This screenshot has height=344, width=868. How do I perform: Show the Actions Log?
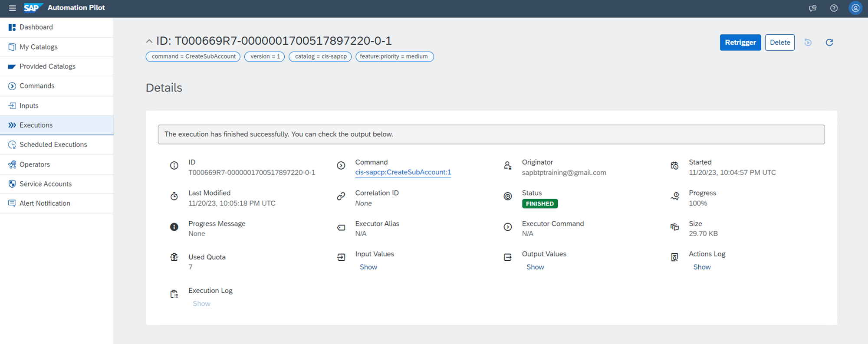[701, 267]
